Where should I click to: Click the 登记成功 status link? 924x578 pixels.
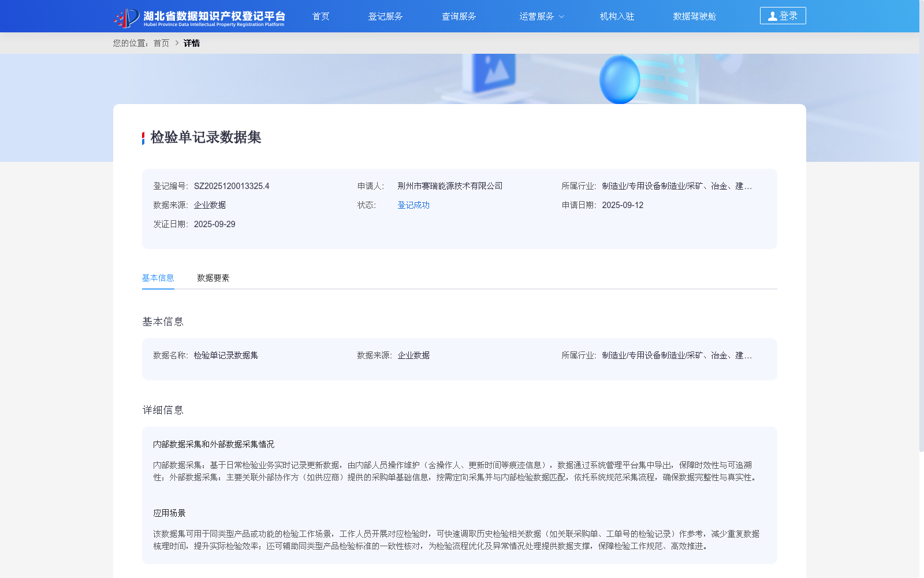(x=413, y=205)
